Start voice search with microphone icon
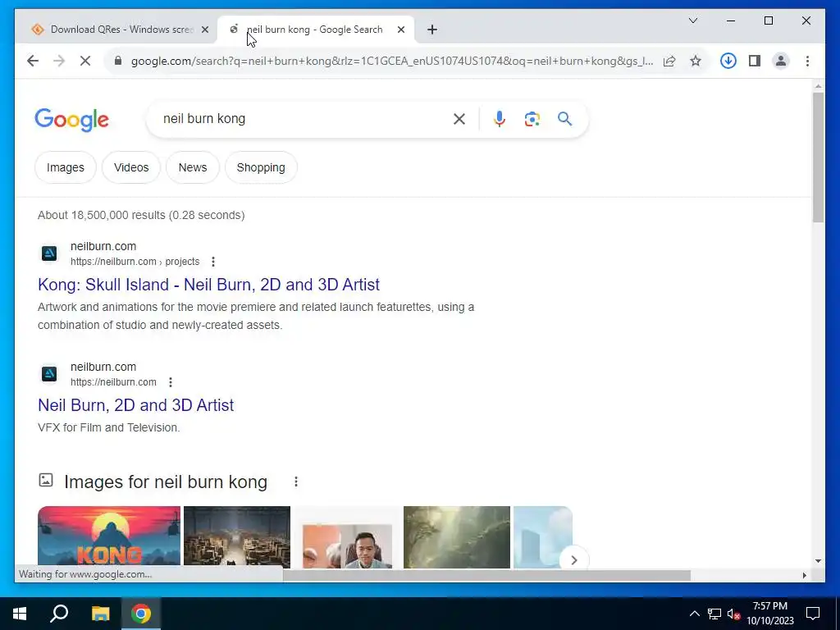Viewport: 840px width, 630px height. 500,119
